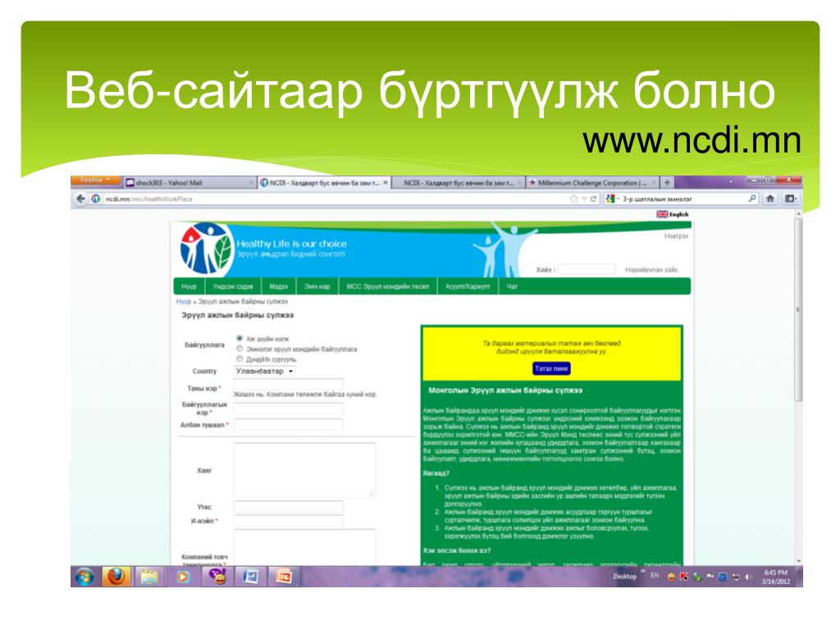This screenshot has width=840, height=630.
Task: Click the NCDI site logo
Action: [207, 249]
